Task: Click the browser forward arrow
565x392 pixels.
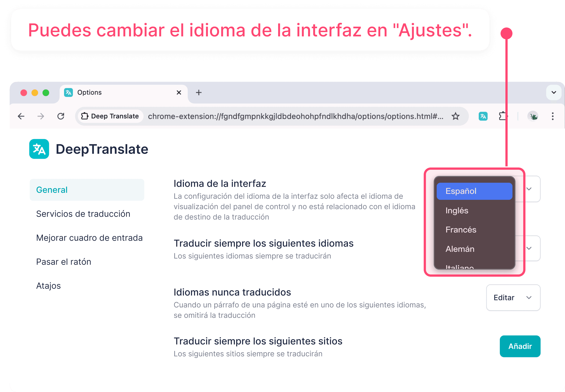Action: click(41, 116)
